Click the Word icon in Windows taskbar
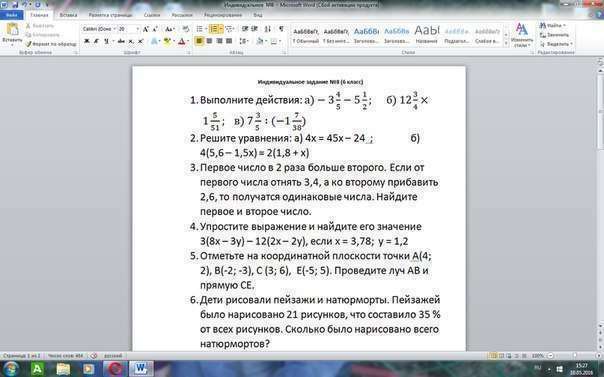This screenshot has height=377, width=604. (x=141, y=369)
